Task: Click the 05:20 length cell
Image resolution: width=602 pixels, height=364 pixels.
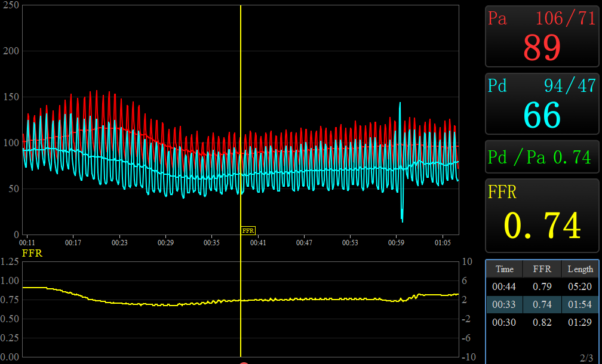Action: [580, 286]
